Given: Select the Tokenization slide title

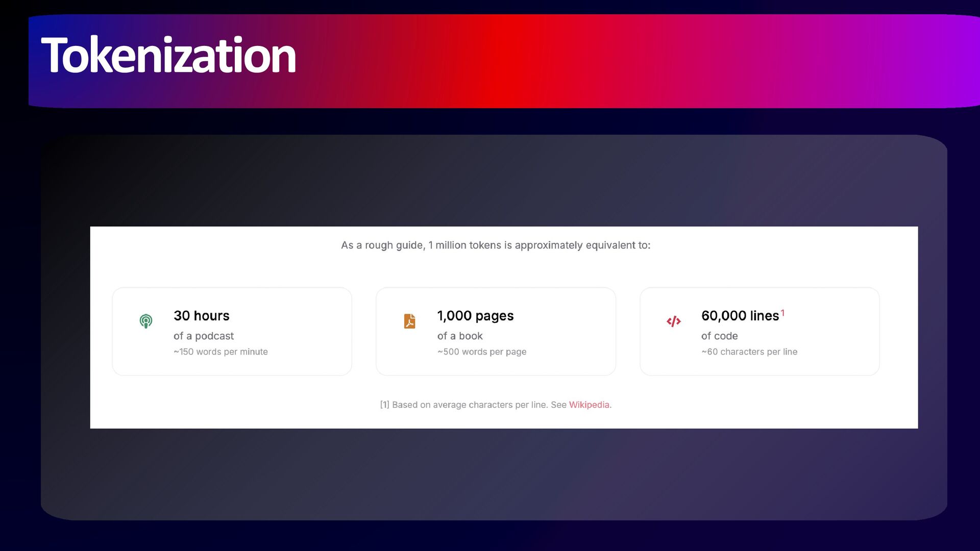Looking at the screenshot, I should (168, 55).
